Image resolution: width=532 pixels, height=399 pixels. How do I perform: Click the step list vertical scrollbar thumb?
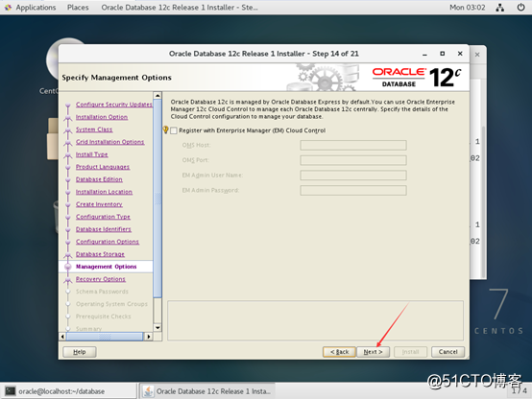[157, 199]
